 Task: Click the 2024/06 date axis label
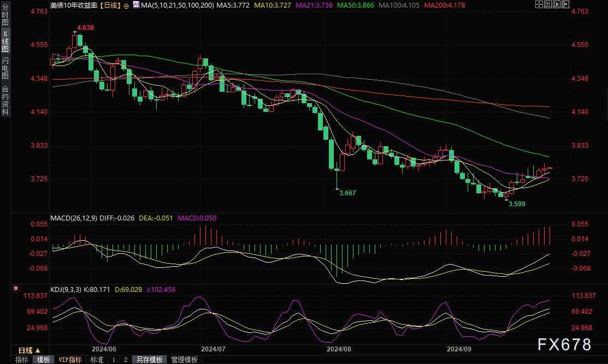104,349
